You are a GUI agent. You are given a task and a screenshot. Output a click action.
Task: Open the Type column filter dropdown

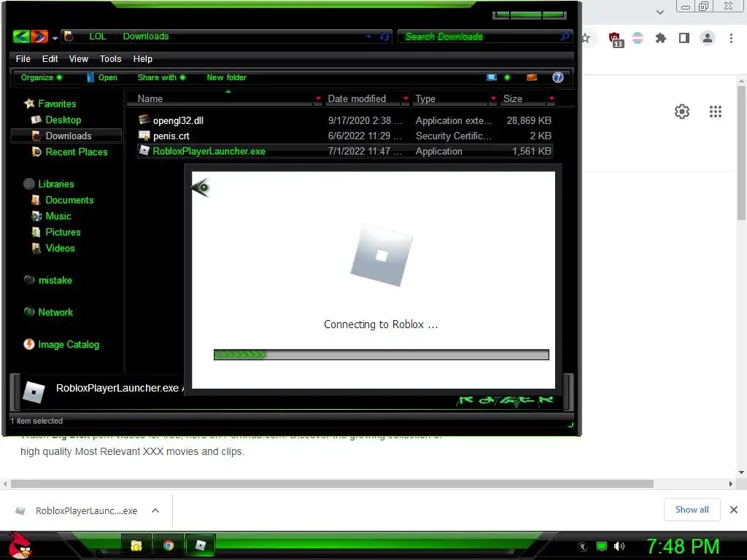493,98
